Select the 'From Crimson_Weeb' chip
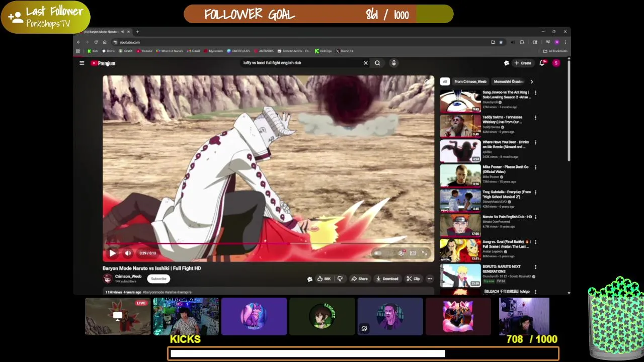Image resolution: width=644 pixels, height=362 pixels. [x=470, y=81]
